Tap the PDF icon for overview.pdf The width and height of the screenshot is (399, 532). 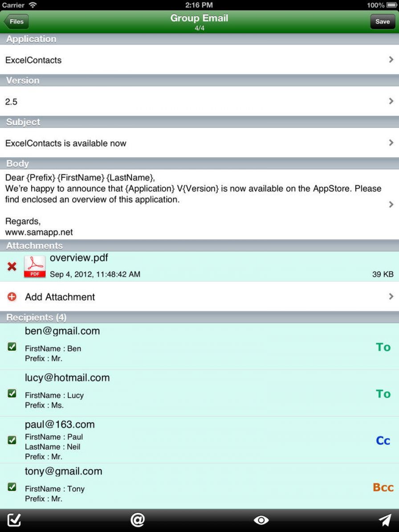(x=35, y=266)
